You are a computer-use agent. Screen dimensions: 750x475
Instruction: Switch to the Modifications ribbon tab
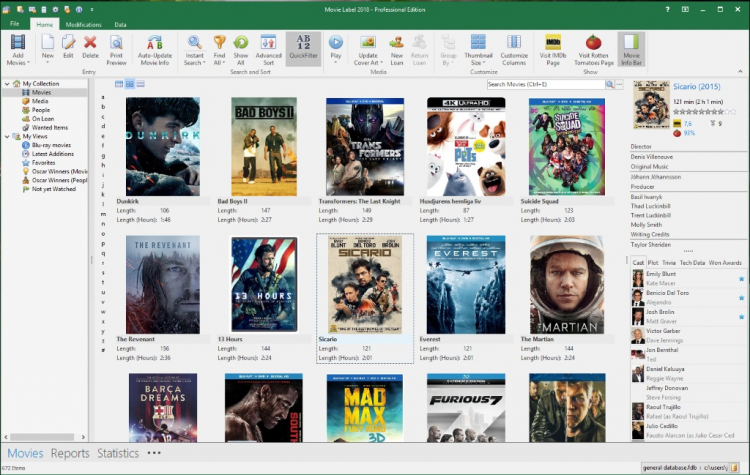click(83, 22)
